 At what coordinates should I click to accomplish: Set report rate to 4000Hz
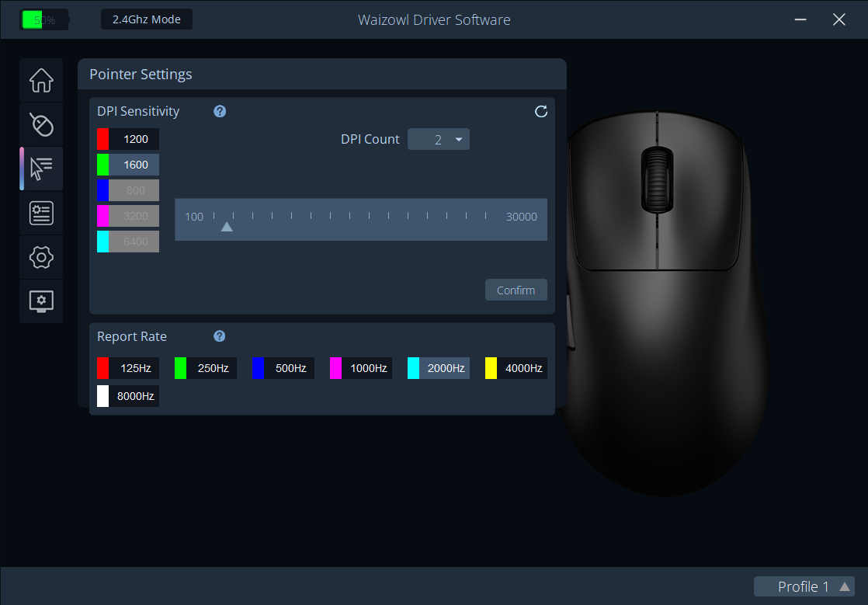(516, 368)
